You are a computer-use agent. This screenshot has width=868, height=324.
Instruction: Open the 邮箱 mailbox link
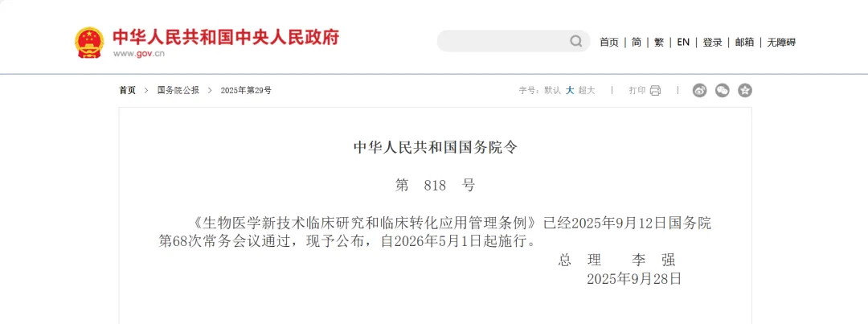(x=744, y=42)
